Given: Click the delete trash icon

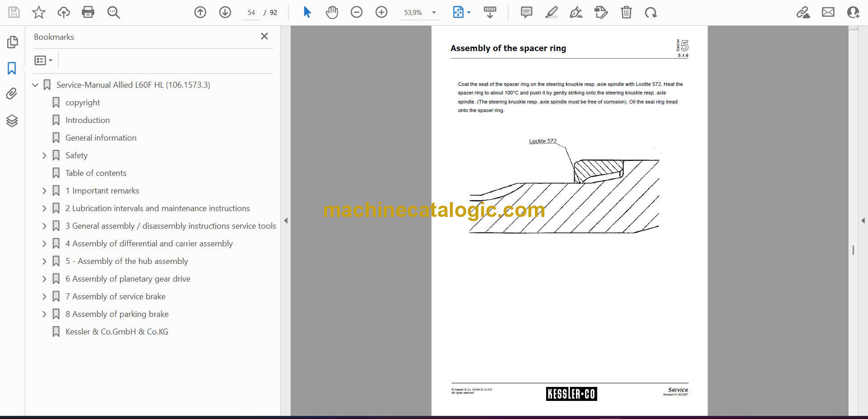Looking at the screenshot, I should 626,12.
